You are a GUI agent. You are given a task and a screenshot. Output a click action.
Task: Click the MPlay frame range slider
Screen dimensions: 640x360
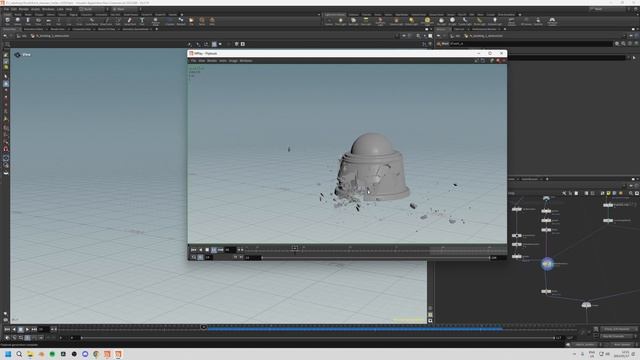tap(376, 258)
